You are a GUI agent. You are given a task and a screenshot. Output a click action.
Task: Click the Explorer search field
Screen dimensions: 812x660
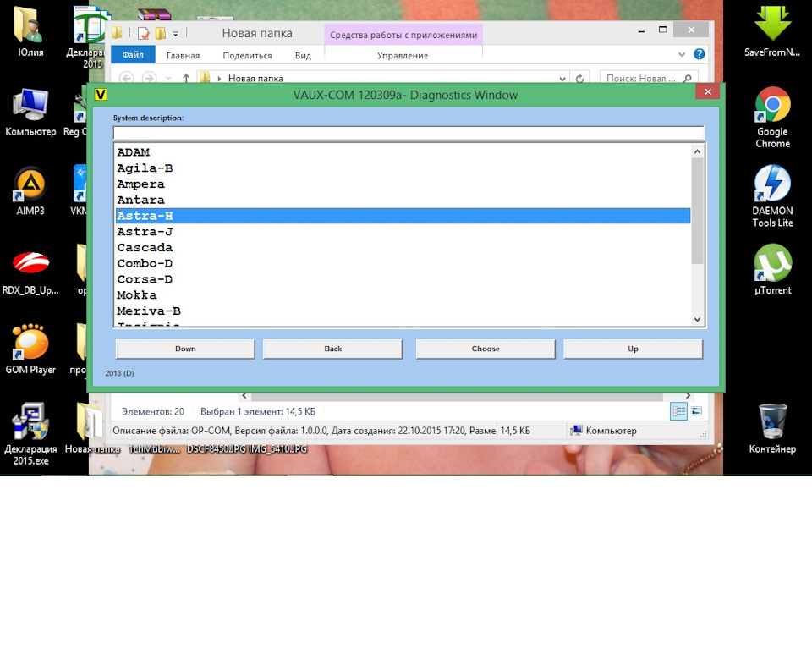641,78
